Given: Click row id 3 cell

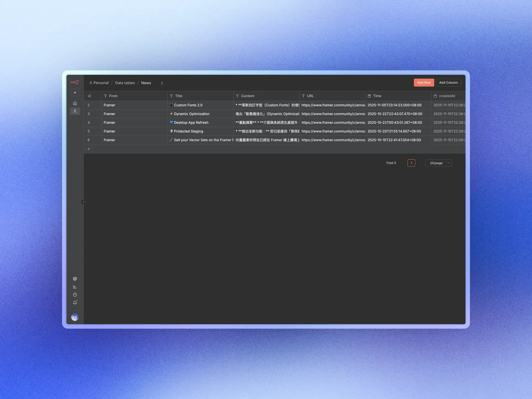Looking at the screenshot, I should click(x=93, y=114).
